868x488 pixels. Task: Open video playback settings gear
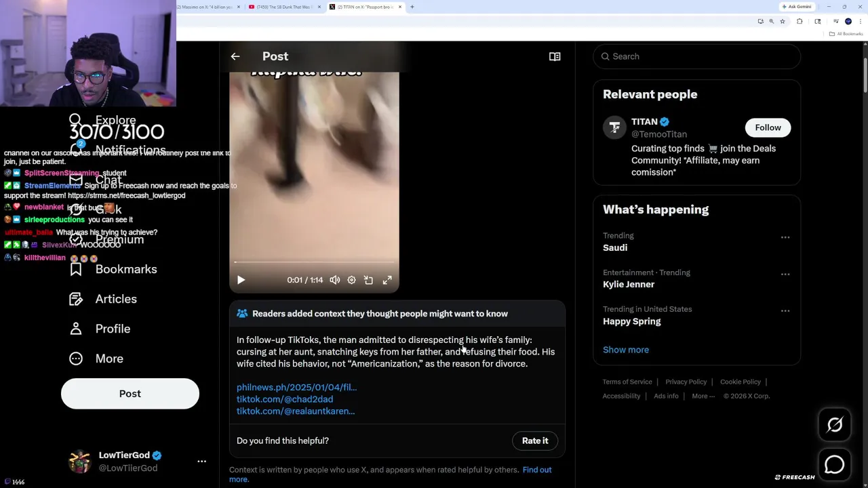coord(351,280)
